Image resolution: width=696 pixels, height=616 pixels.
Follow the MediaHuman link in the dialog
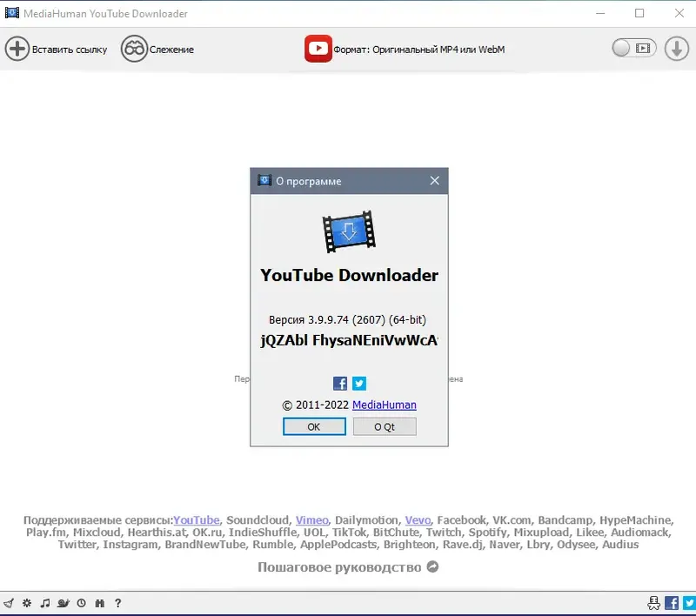tap(384, 405)
